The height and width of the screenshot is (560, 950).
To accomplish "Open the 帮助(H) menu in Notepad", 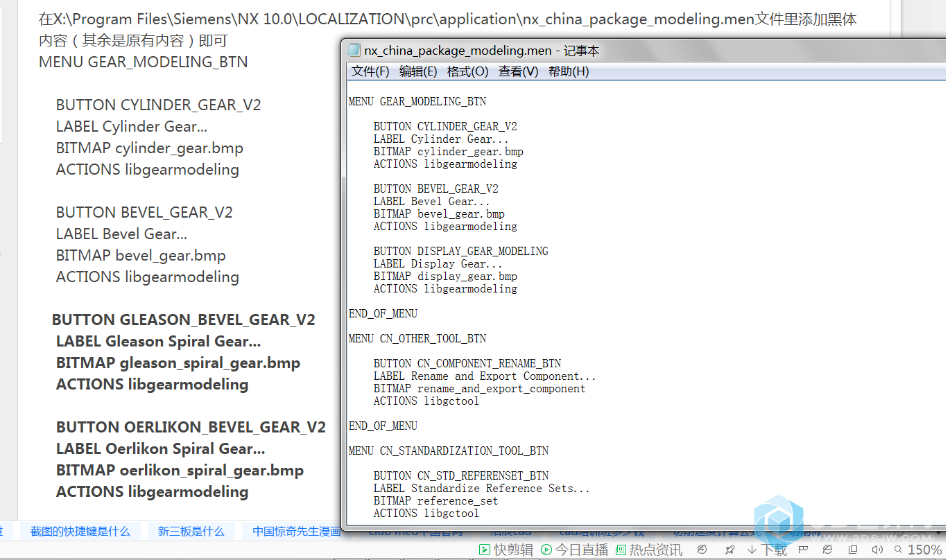I will click(x=569, y=71).
